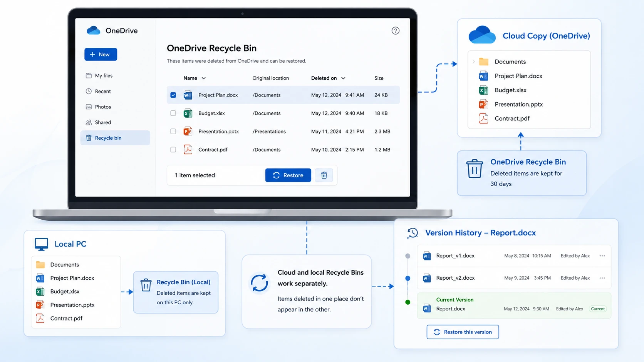
Task: Click PDF icon for Contract.pdf in Local PC
Action: tap(40, 318)
